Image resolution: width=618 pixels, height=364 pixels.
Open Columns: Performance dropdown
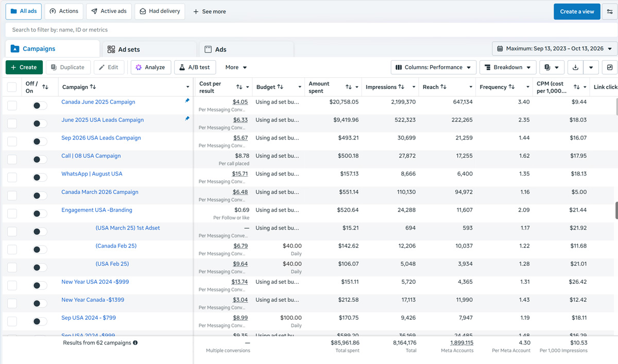(433, 67)
